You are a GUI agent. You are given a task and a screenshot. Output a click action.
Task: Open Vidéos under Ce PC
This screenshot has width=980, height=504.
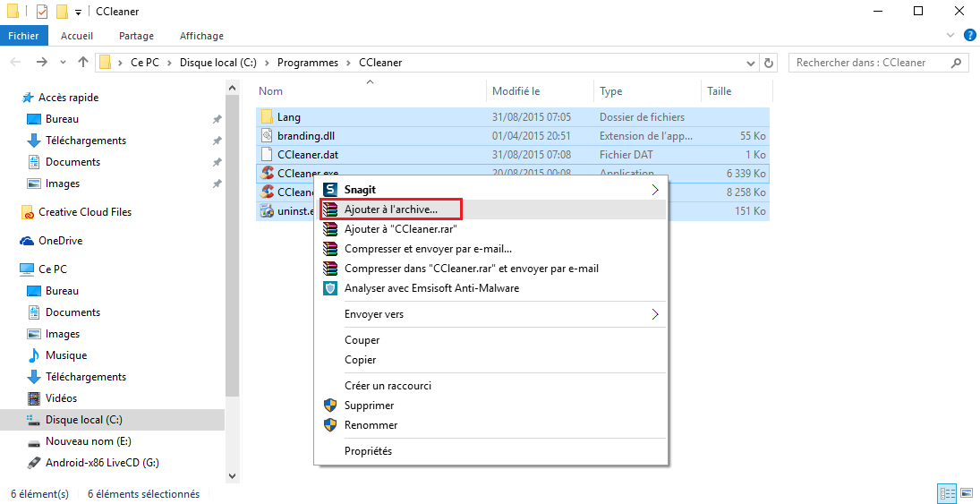(x=61, y=398)
